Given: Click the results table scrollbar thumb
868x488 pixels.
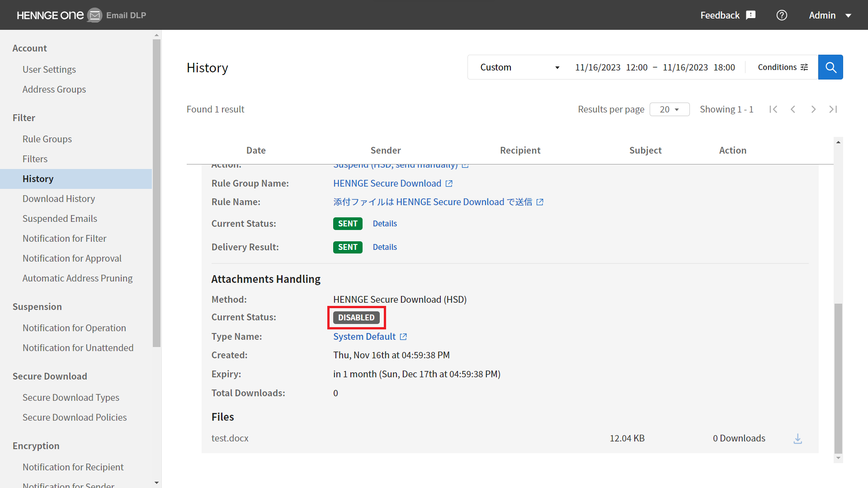Looking at the screenshot, I should tap(838, 378).
